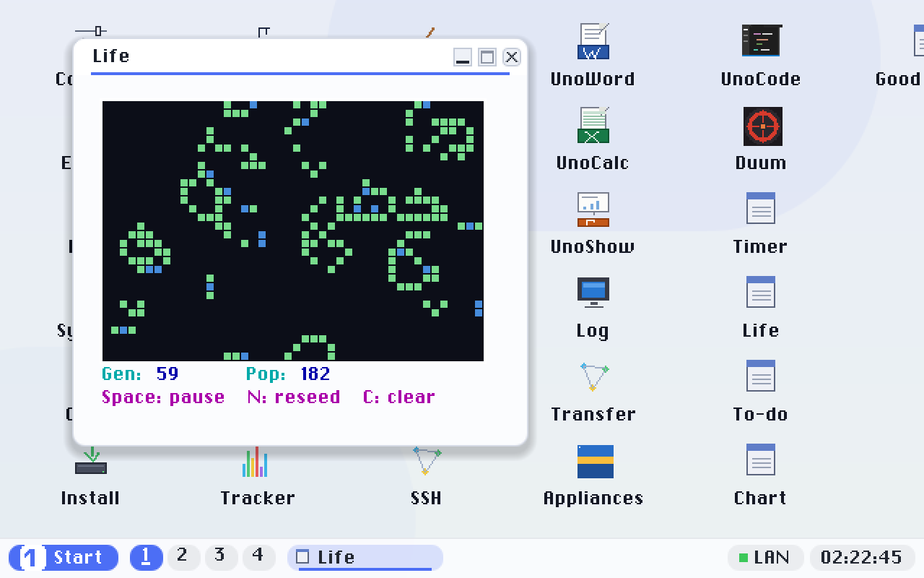Select the Life taskbar entry
The width and height of the screenshot is (924, 578).
coord(365,557)
